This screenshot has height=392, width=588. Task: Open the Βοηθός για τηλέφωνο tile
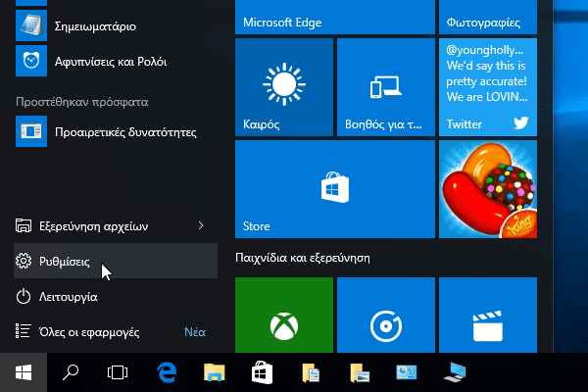click(x=386, y=87)
